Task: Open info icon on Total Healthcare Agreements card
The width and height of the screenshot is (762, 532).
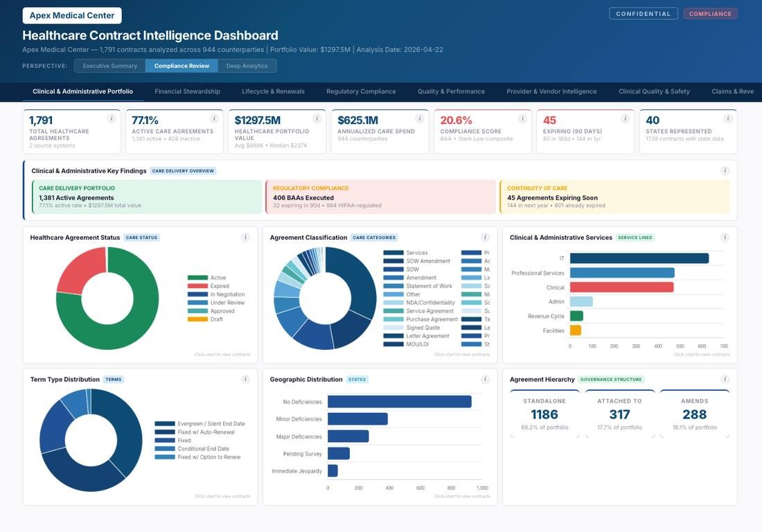Action: [x=112, y=118]
